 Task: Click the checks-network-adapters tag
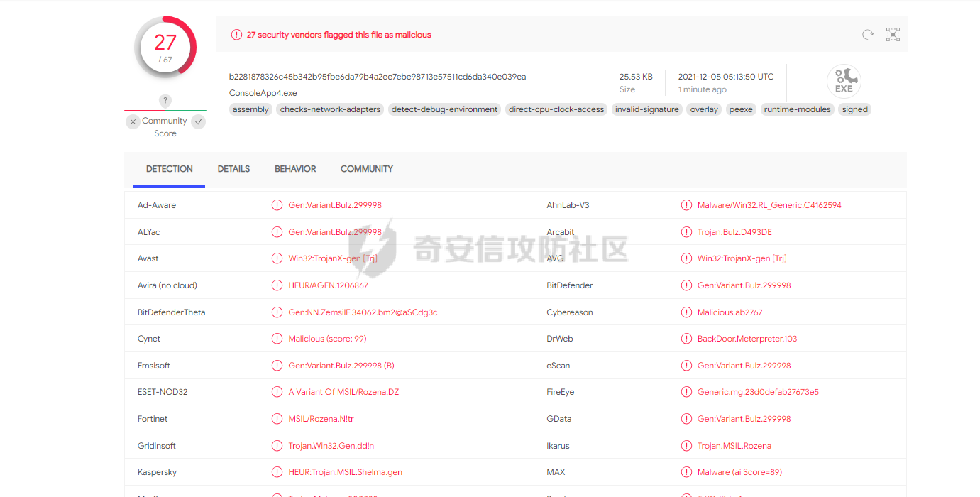[330, 109]
